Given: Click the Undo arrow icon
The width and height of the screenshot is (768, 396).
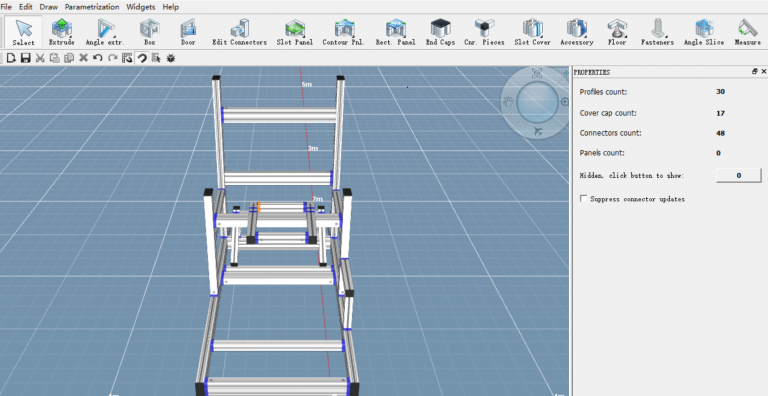Looking at the screenshot, I should (97, 58).
